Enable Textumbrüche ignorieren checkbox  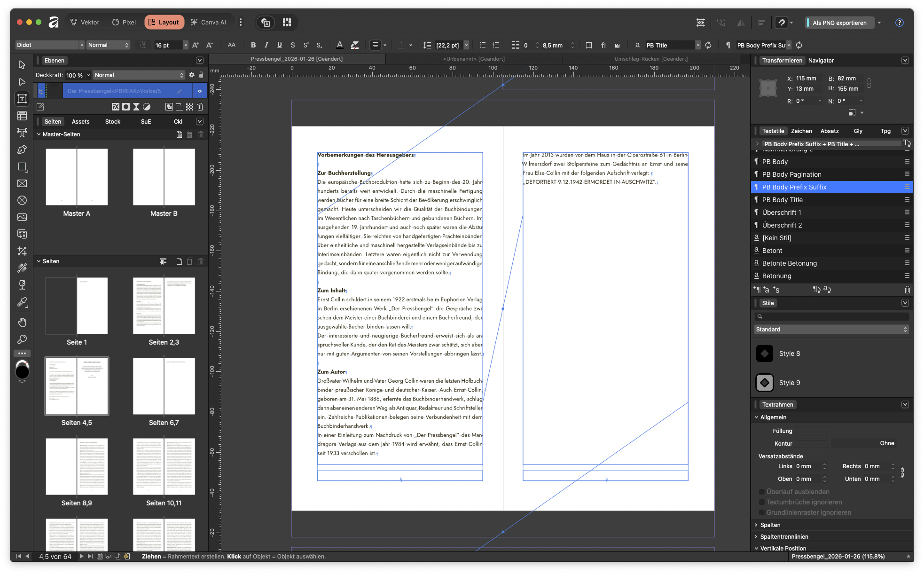(762, 502)
